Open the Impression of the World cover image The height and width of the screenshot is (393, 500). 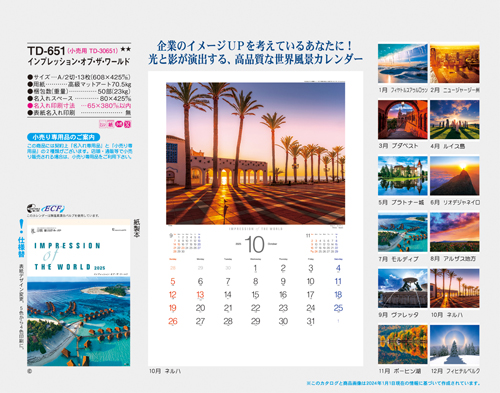point(79,293)
